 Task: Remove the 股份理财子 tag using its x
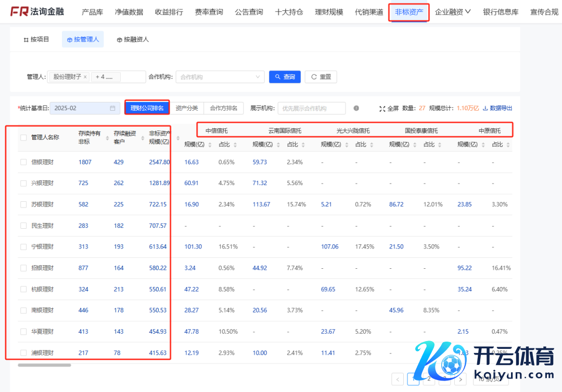click(85, 77)
